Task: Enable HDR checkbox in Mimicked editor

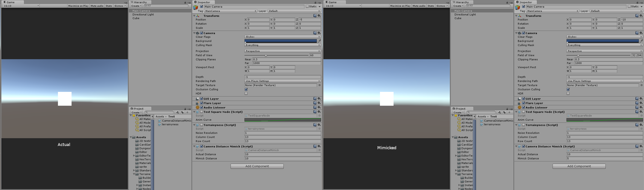Action: [568, 94]
